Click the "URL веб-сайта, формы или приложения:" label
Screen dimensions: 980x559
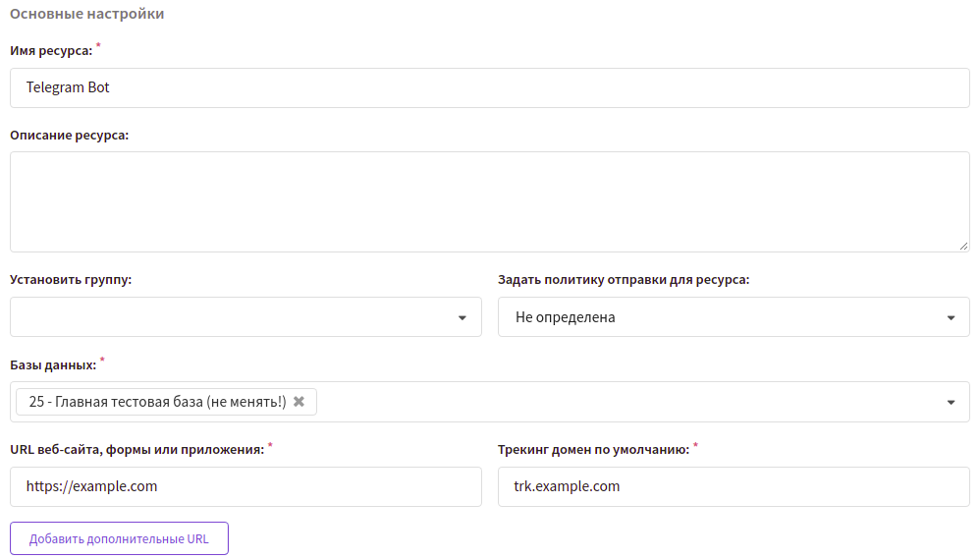pyautogui.click(x=136, y=450)
